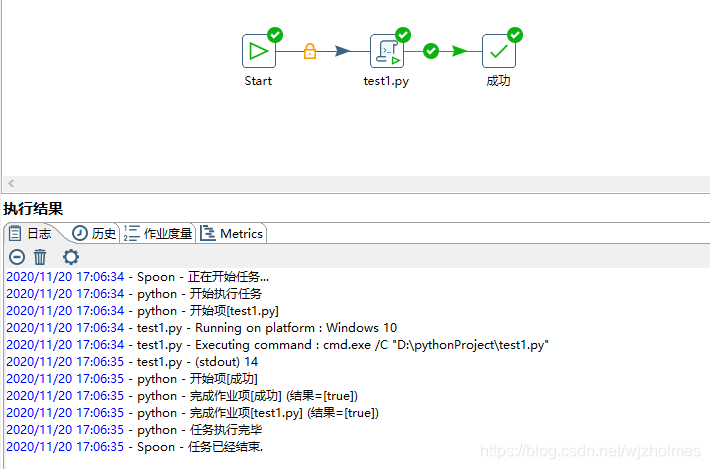Click the canvas horizontal scrollbar left arrow
710x469 pixels.
(x=11, y=183)
